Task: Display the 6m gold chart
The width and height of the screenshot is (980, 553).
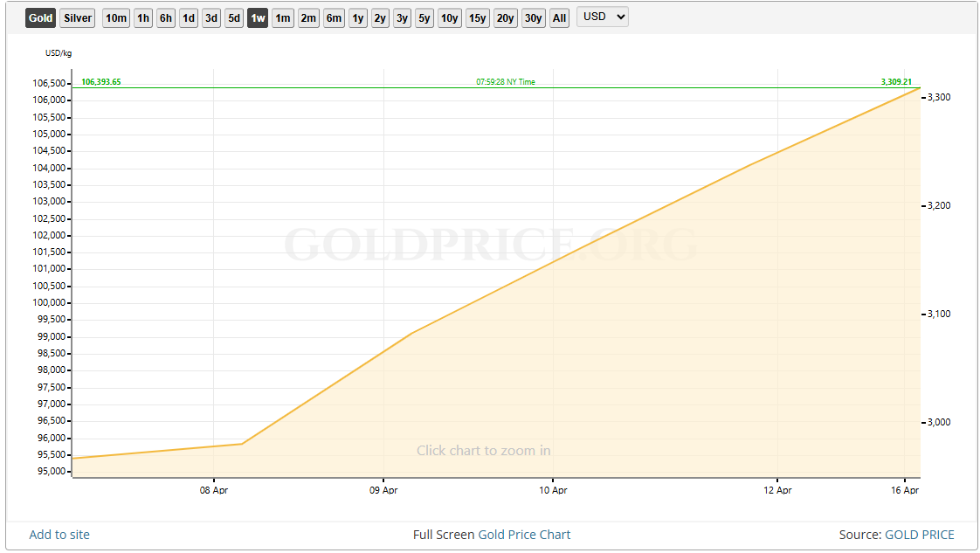Action: pos(333,17)
